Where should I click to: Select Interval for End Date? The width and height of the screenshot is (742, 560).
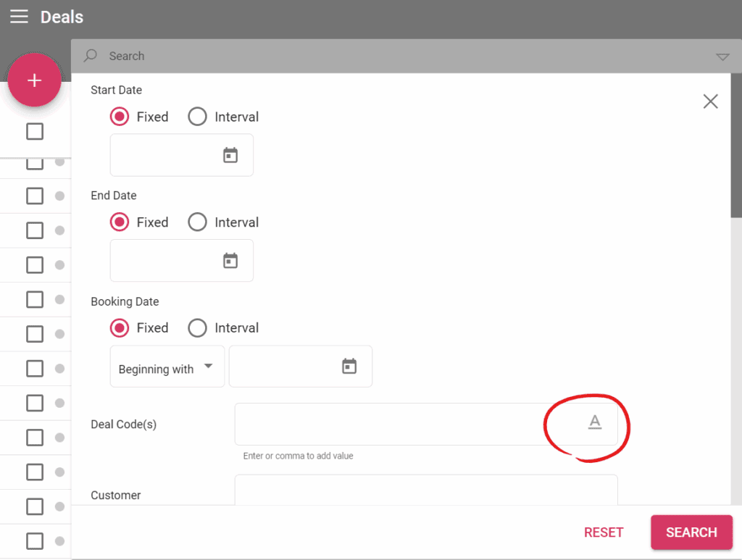[198, 222]
